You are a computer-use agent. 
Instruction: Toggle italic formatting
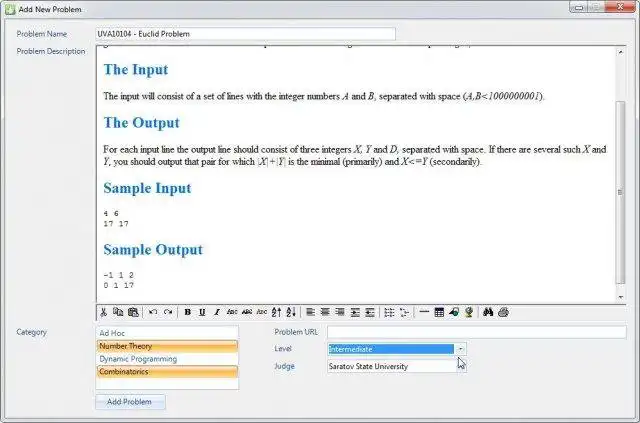tap(217, 312)
